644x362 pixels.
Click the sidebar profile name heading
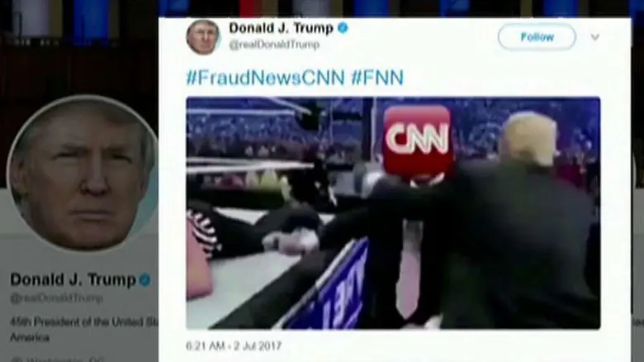[x=73, y=279]
